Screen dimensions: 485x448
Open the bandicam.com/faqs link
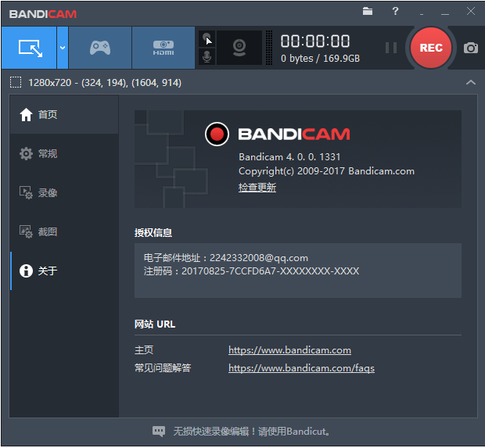[301, 368]
